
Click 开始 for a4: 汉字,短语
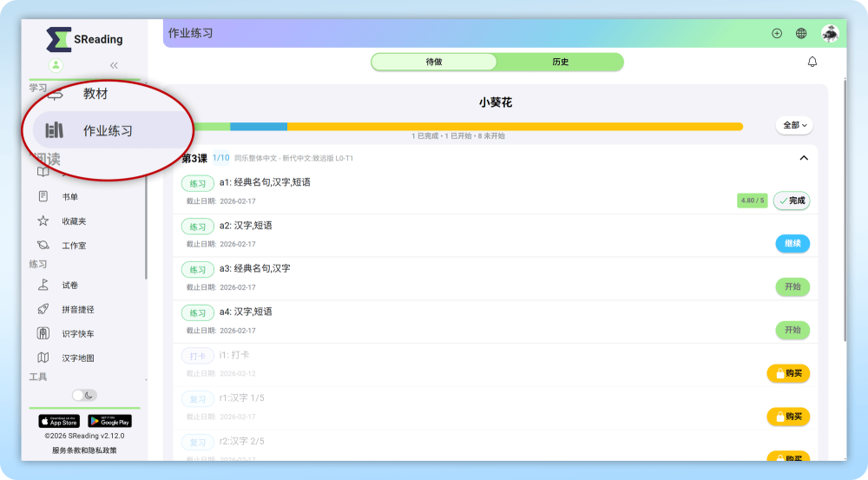click(792, 330)
